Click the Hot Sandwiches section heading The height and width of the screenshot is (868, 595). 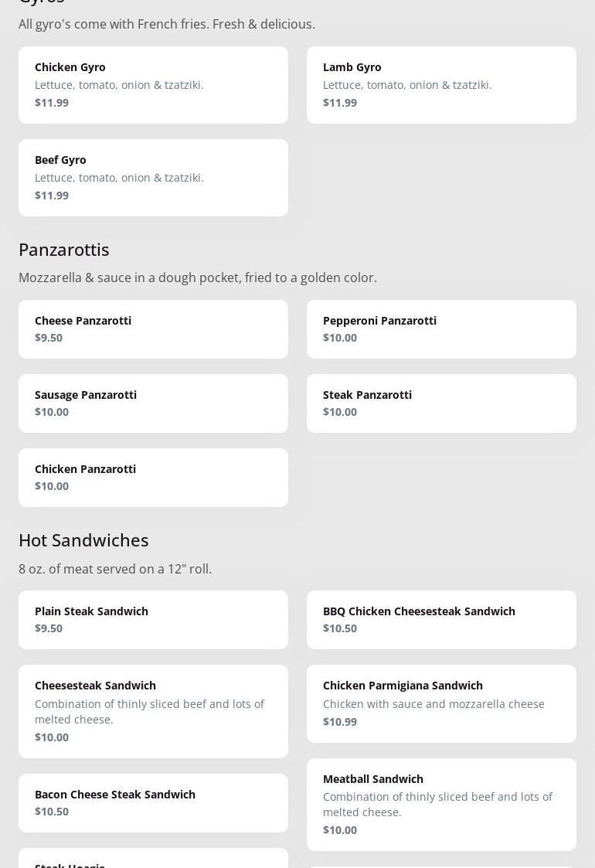pyautogui.click(x=83, y=540)
